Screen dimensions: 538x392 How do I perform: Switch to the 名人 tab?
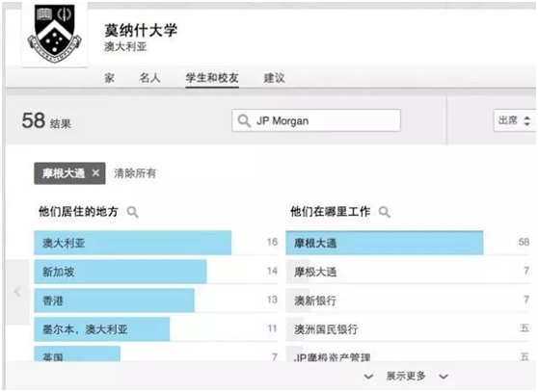(x=150, y=78)
